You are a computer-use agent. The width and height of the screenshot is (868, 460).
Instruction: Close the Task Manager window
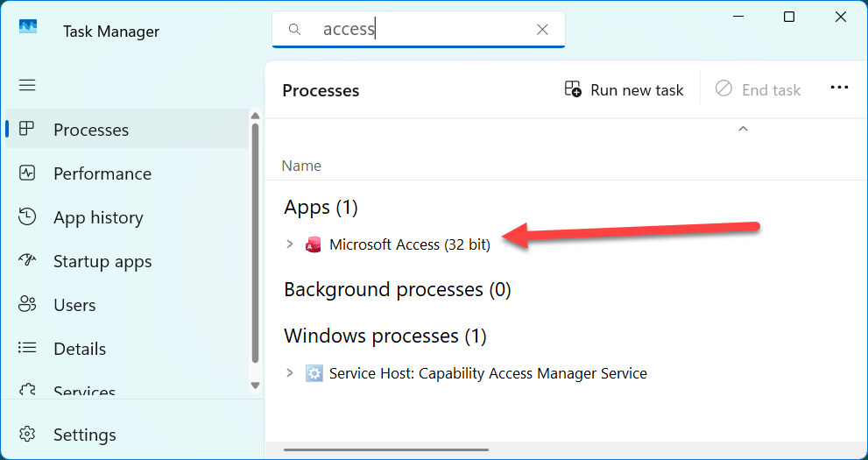tap(840, 17)
